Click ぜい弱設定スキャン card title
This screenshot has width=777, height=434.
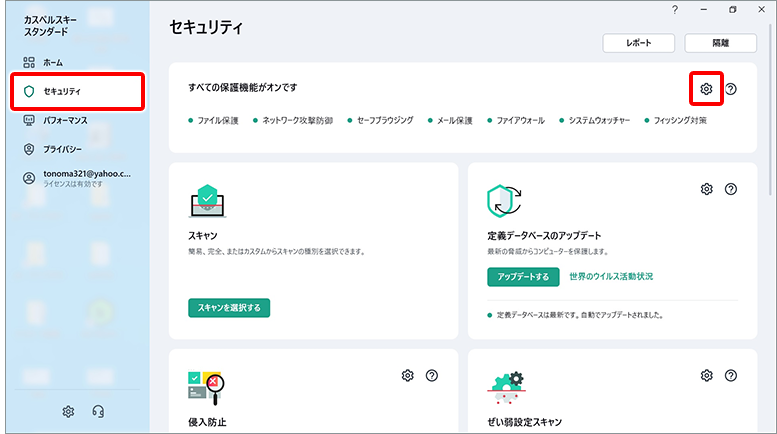[x=525, y=422]
